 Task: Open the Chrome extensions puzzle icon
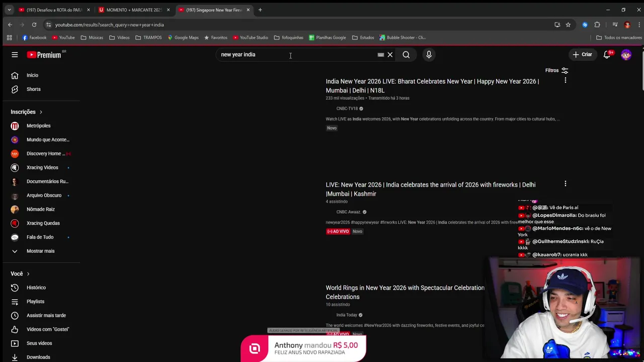[597, 25]
